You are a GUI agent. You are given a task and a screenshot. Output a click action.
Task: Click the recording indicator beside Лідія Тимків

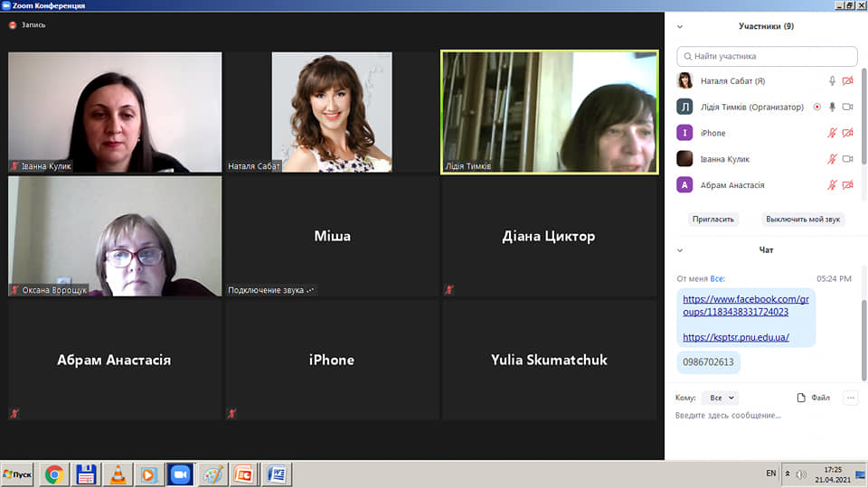pyautogui.click(x=817, y=107)
